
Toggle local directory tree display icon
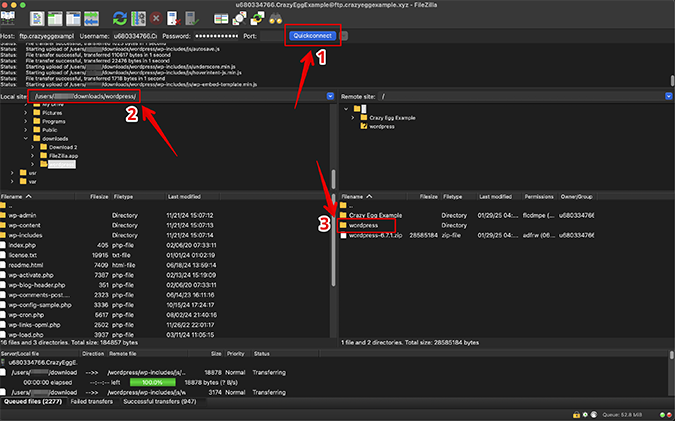pos(55,19)
